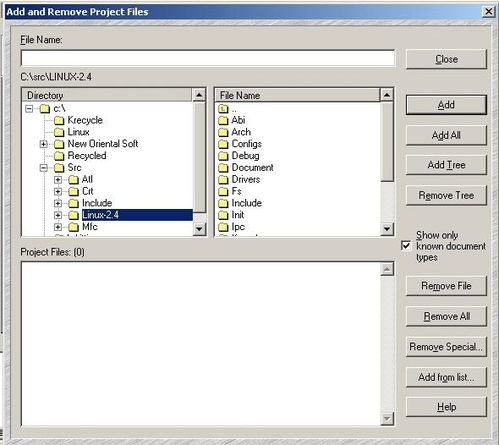Click the parent directory '..' folder icon
This screenshot has width=499, height=445.
coord(223,109)
